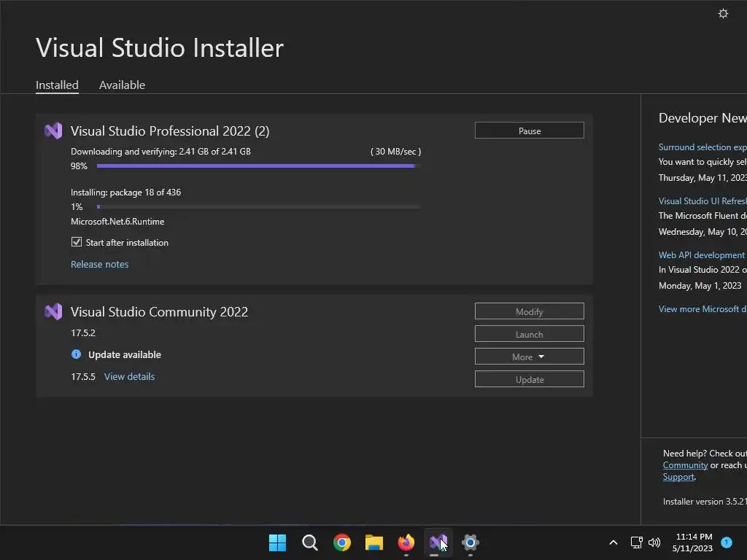This screenshot has width=747, height=560.
Task: Open taskbar Search magnifier
Action: 309,542
